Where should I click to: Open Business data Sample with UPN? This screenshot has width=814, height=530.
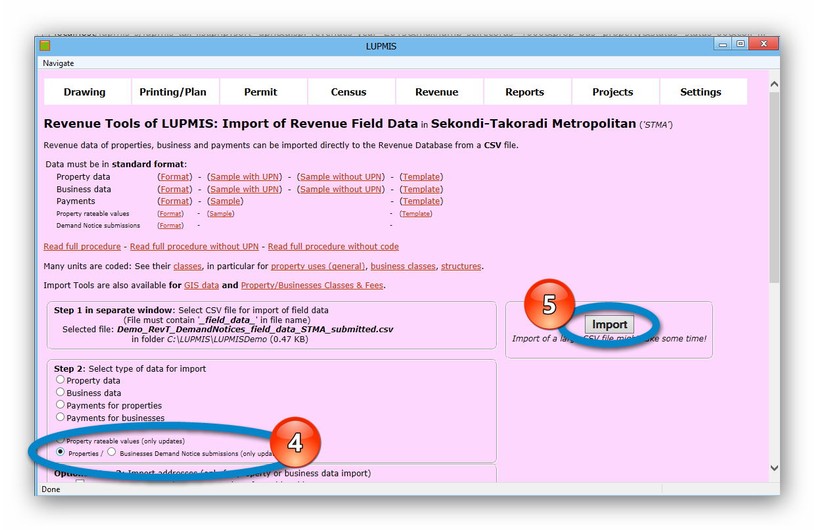click(245, 189)
